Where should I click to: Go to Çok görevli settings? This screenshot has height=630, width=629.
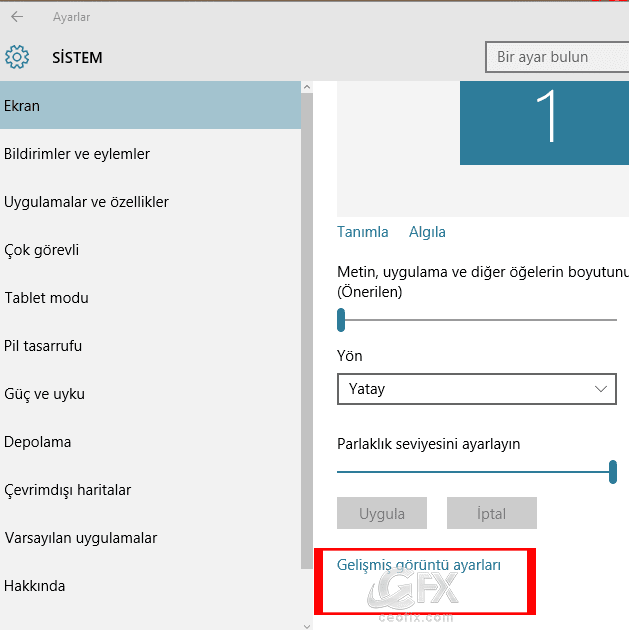click(x=150, y=250)
